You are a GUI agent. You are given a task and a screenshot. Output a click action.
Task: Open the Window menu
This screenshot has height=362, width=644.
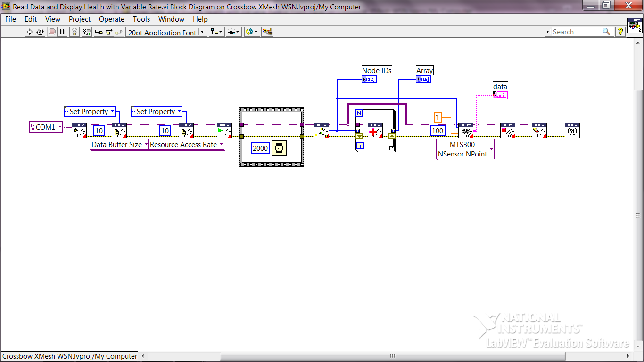(x=171, y=19)
